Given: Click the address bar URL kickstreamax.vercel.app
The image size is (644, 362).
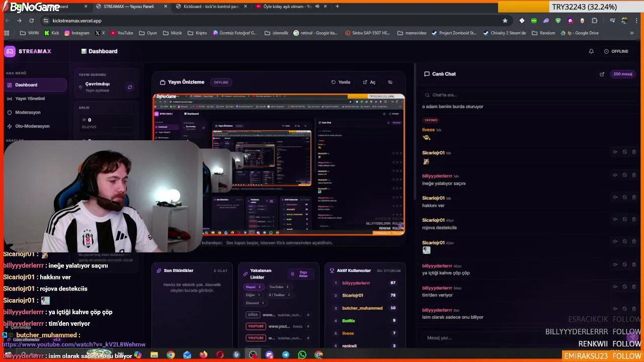Looking at the screenshot, I should tap(77, 21).
